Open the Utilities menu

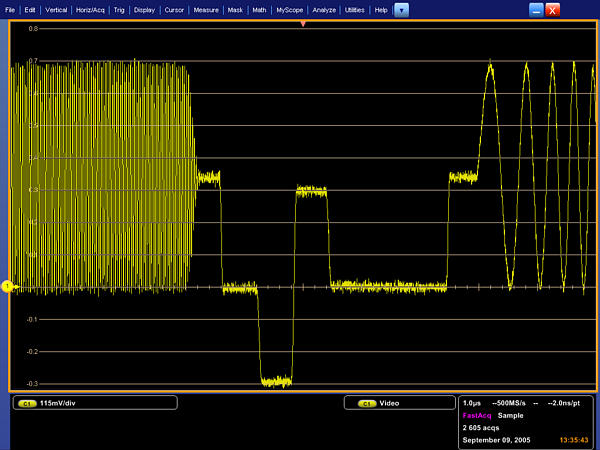(354, 9)
